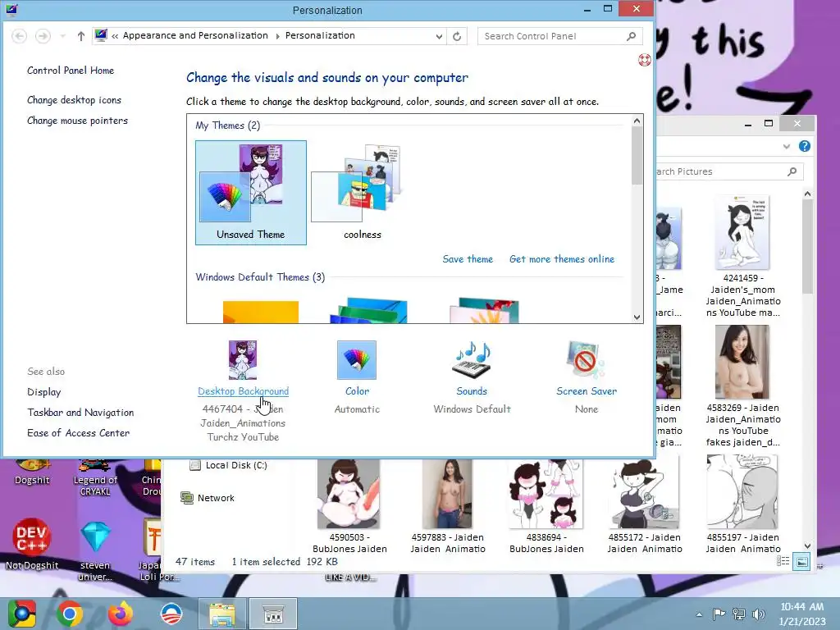Open File Explorer taskbar button
The height and width of the screenshot is (630, 840).
[x=221, y=614]
